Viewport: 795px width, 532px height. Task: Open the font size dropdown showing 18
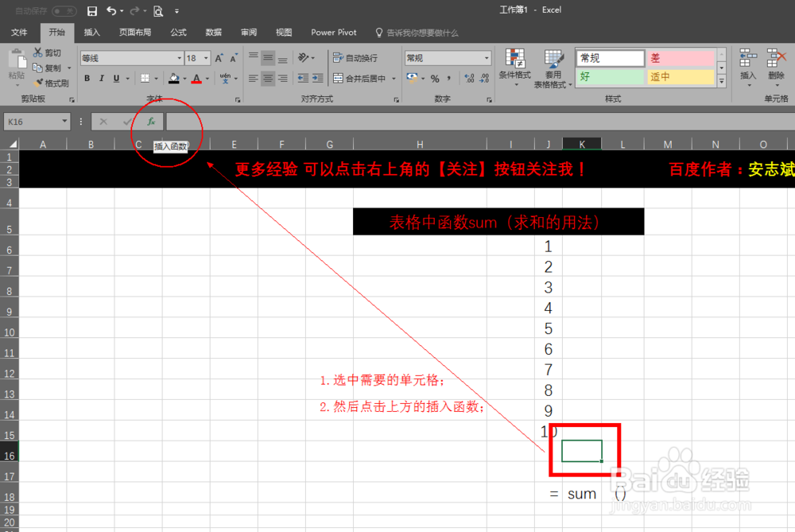coord(206,58)
